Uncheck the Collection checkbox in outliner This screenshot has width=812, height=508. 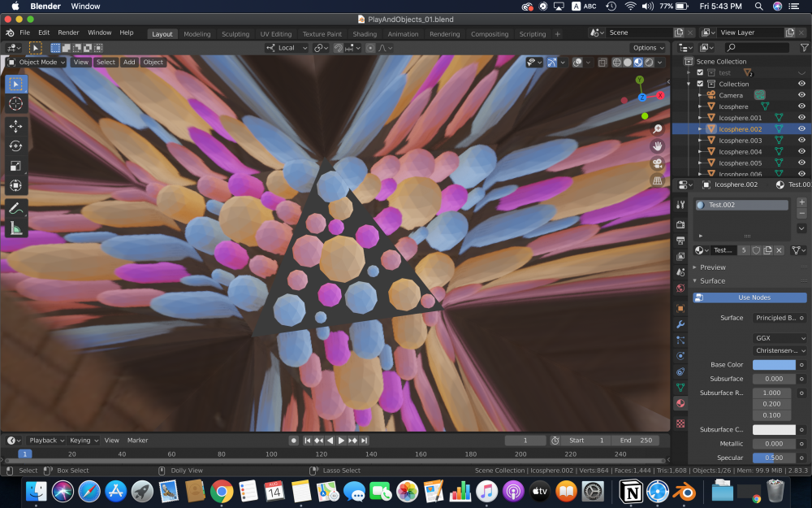point(700,84)
